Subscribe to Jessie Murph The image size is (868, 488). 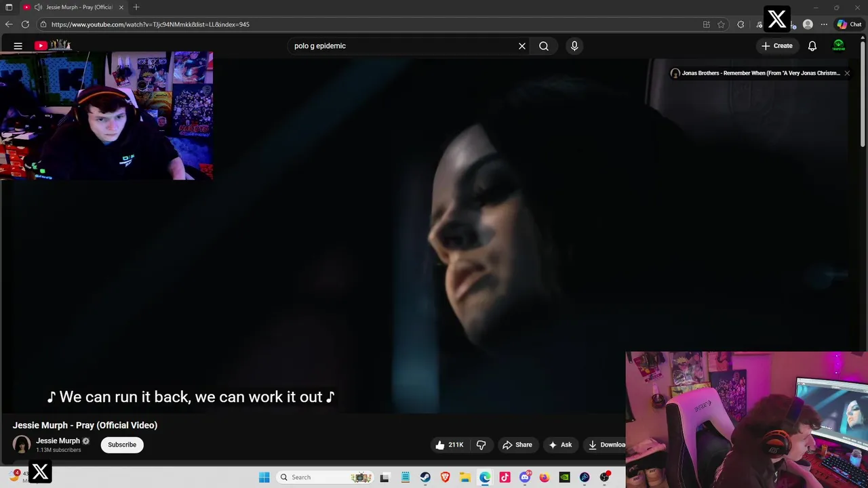(x=122, y=445)
